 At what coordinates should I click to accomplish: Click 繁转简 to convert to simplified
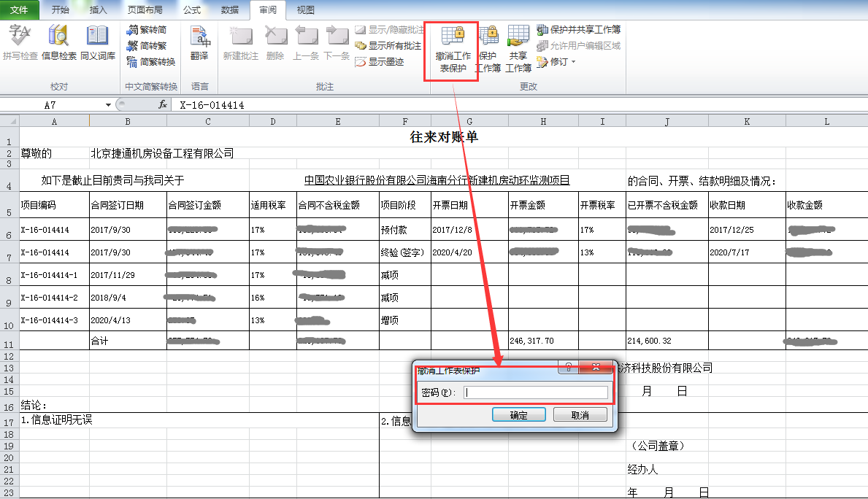coord(147,30)
